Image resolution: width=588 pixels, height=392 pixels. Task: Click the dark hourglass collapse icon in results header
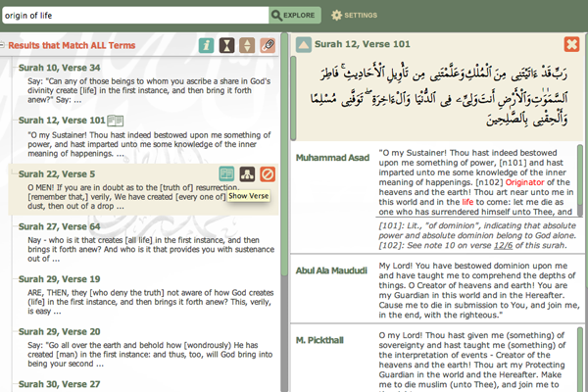point(226,45)
